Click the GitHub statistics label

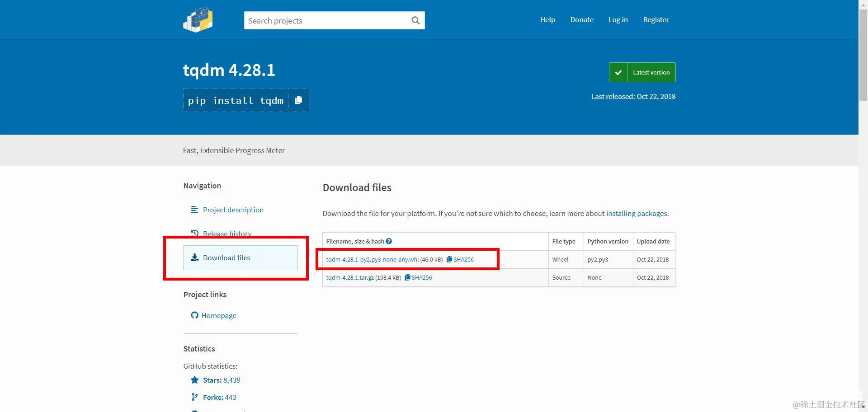click(210, 366)
